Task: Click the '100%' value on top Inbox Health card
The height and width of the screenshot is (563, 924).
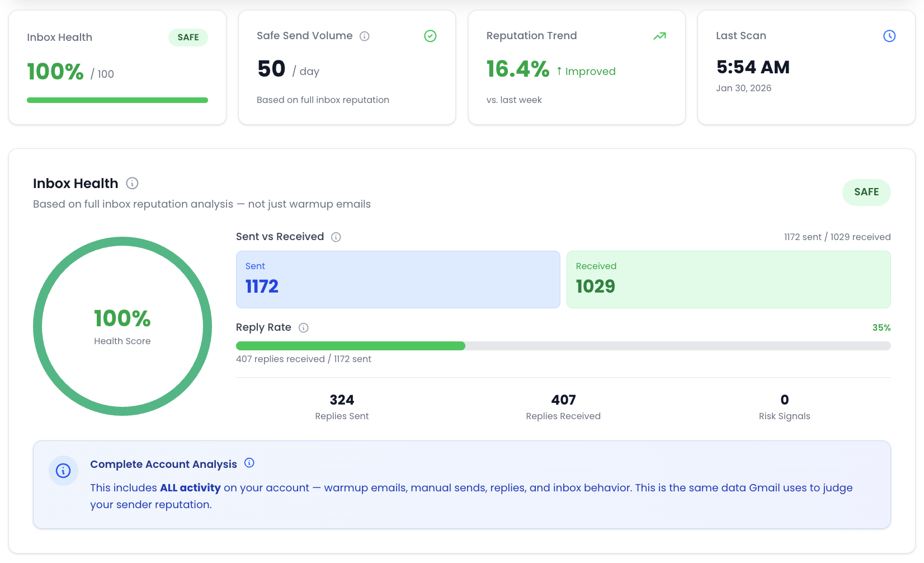Action: [55, 72]
